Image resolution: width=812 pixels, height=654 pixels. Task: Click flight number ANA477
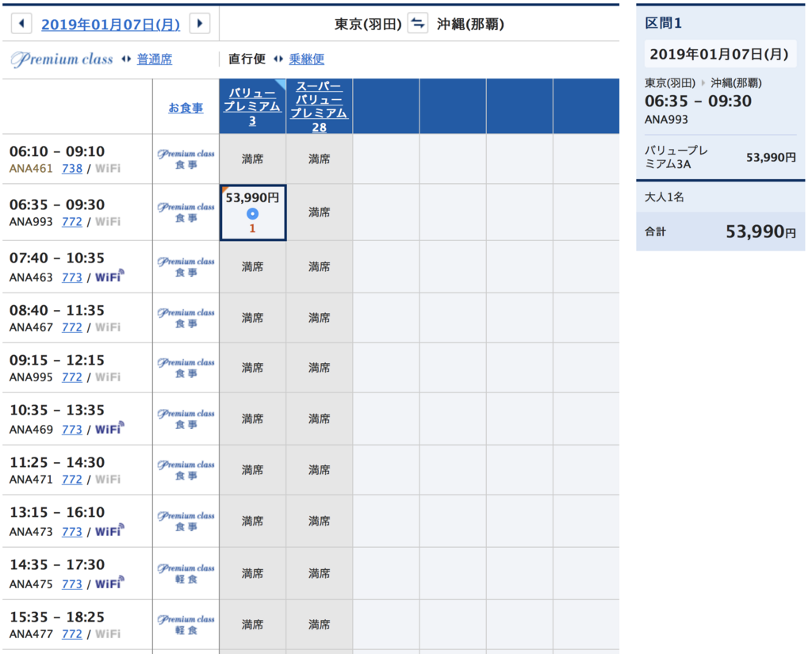point(31,634)
